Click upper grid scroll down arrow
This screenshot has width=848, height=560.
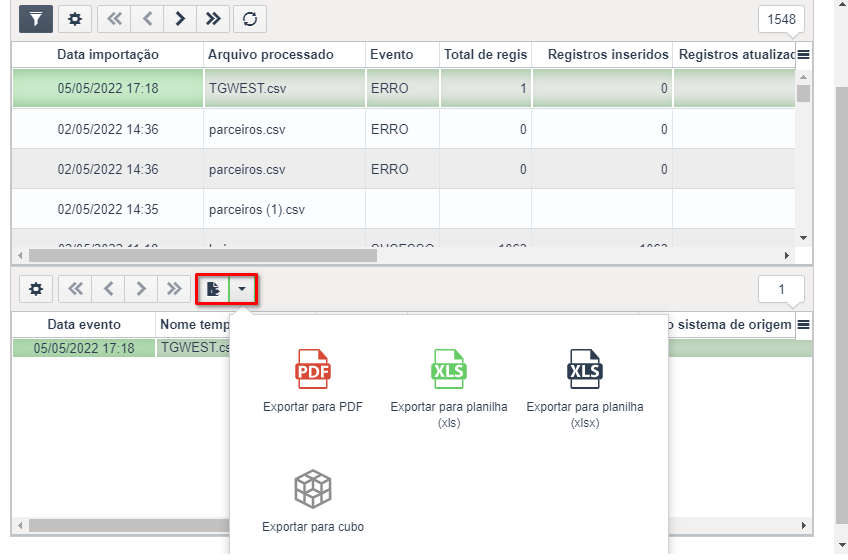pos(804,238)
